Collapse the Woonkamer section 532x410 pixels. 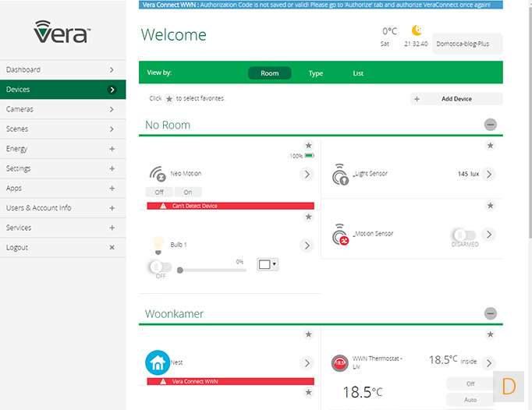[x=490, y=313]
